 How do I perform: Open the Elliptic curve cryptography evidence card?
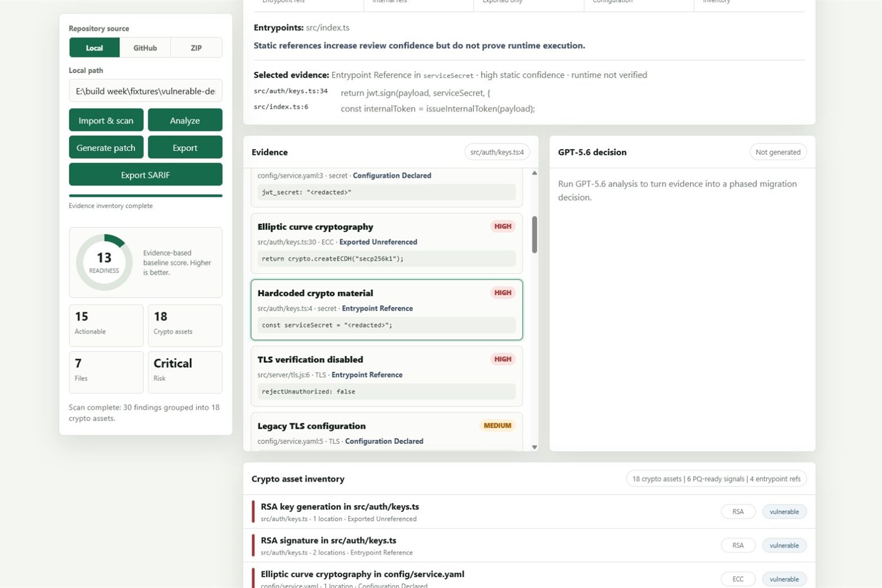click(386, 243)
